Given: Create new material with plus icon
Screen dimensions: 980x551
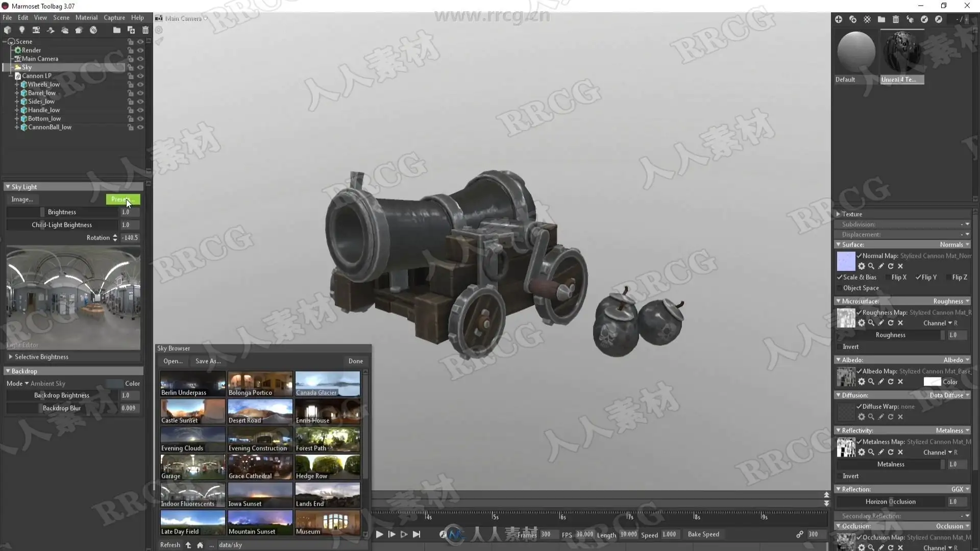Looking at the screenshot, I should [x=839, y=19].
